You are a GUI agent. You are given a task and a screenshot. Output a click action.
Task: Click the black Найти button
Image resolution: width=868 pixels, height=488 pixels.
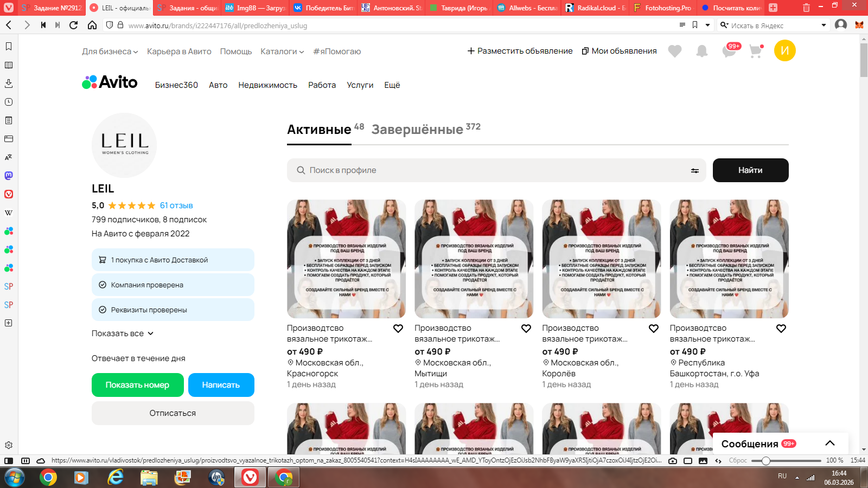pyautogui.click(x=751, y=170)
